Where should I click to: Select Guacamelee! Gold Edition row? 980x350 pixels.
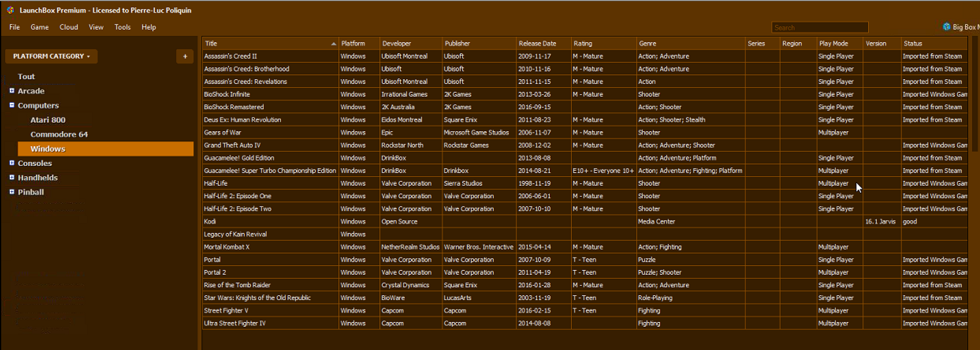click(x=585, y=158)
